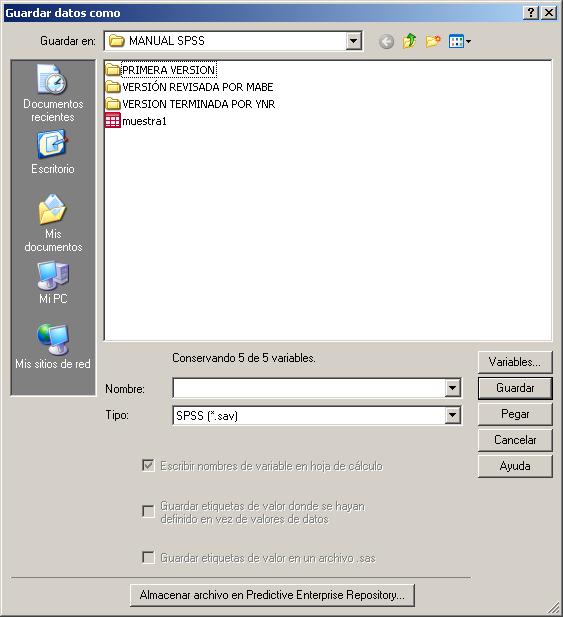Click the VERSION TERMINADA POR YNR name
Image resolution: width=563 pixels, height=617 pixels.
[x=198, y=104]
